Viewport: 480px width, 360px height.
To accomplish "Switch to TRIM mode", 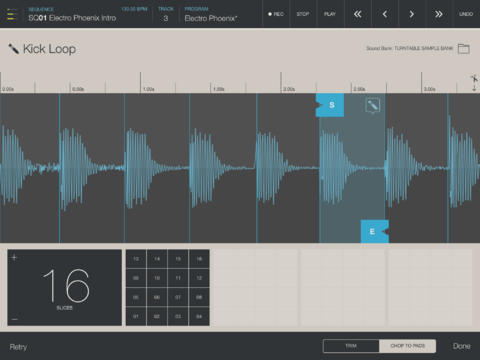I will pos(351,346).
